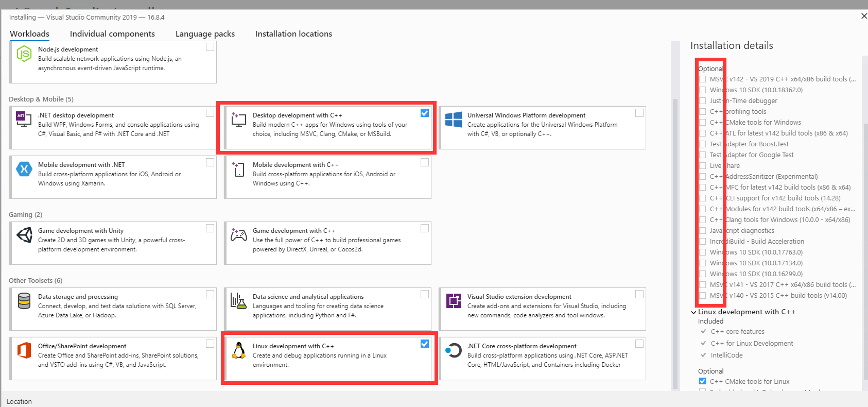Click the Linux penguin icon
Viewport: 868px width, 407px height.
[x=238, y=350]
